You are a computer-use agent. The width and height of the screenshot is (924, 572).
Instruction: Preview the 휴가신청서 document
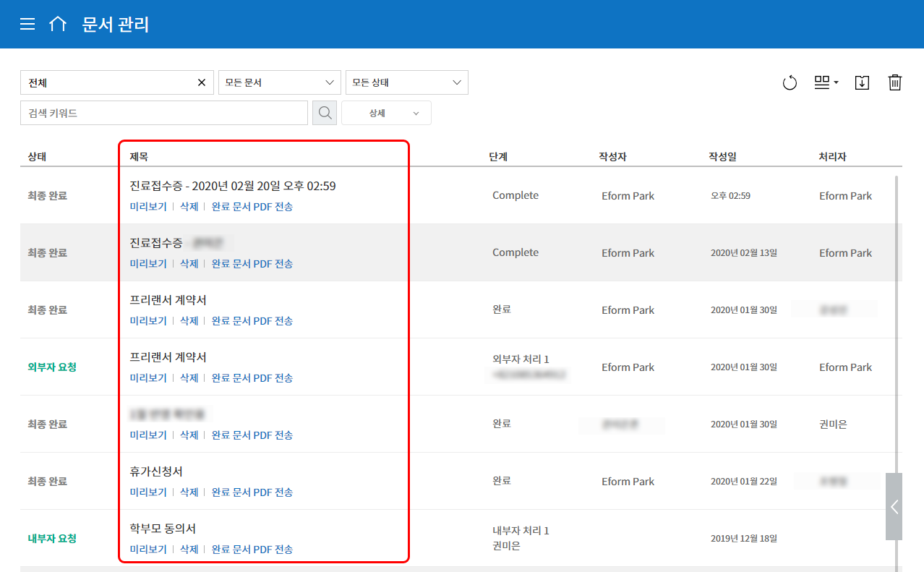(x=148, y=492)
